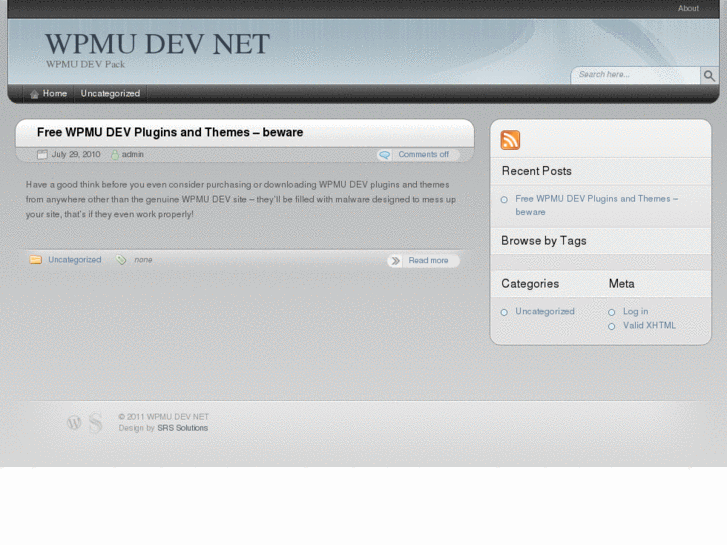Click the orange RSS feed icon
727x545 pixels.
coord(510,140)
